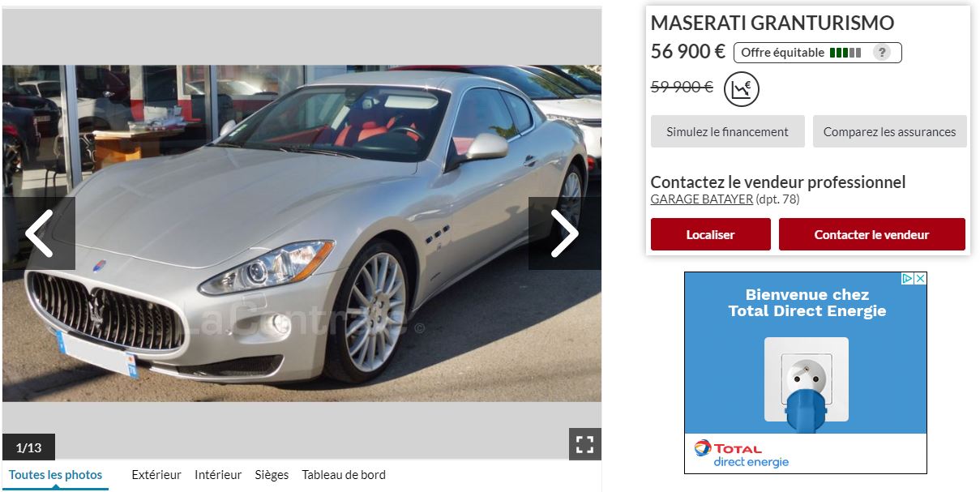Click the AdChoices info icon on ad
The image size is (980, 492).
point(908,278)
